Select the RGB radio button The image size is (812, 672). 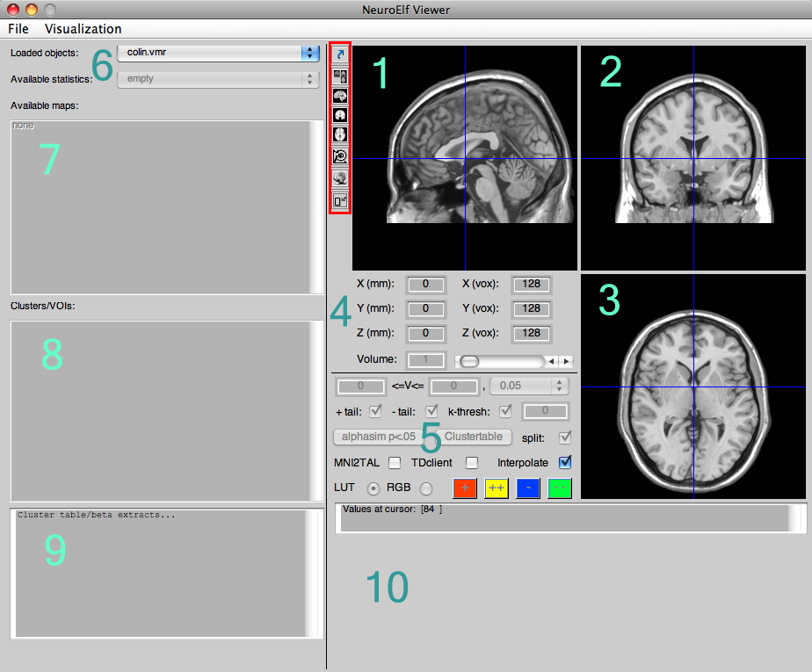426,488
